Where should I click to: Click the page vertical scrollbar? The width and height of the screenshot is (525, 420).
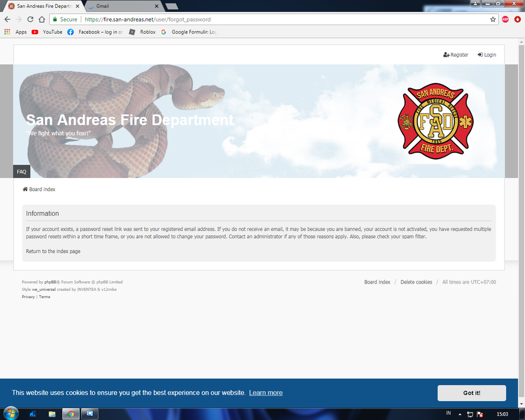[x=521, y=221]
